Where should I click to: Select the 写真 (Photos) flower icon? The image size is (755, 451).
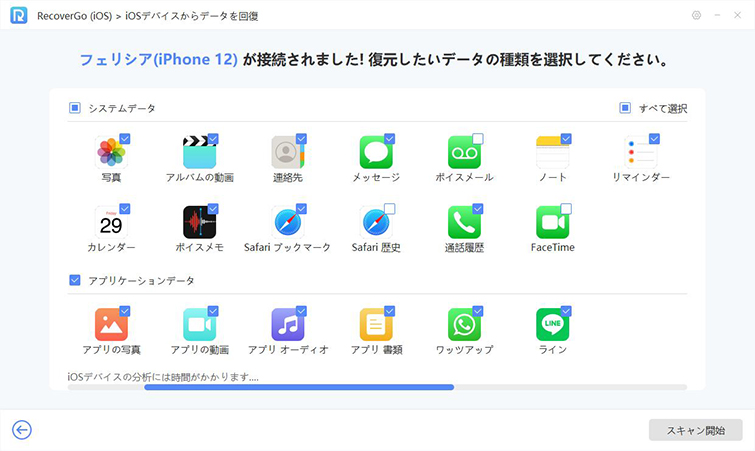click(x=111, y=152)
